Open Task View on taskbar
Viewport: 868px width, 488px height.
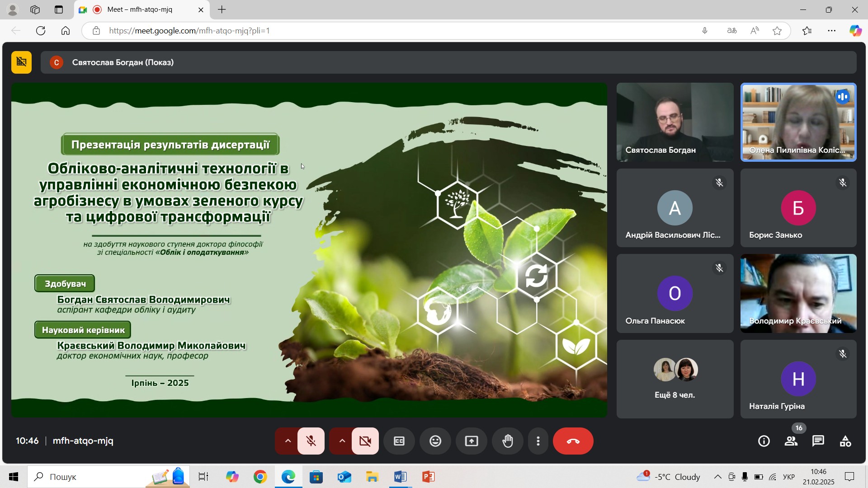coord(203,477)
